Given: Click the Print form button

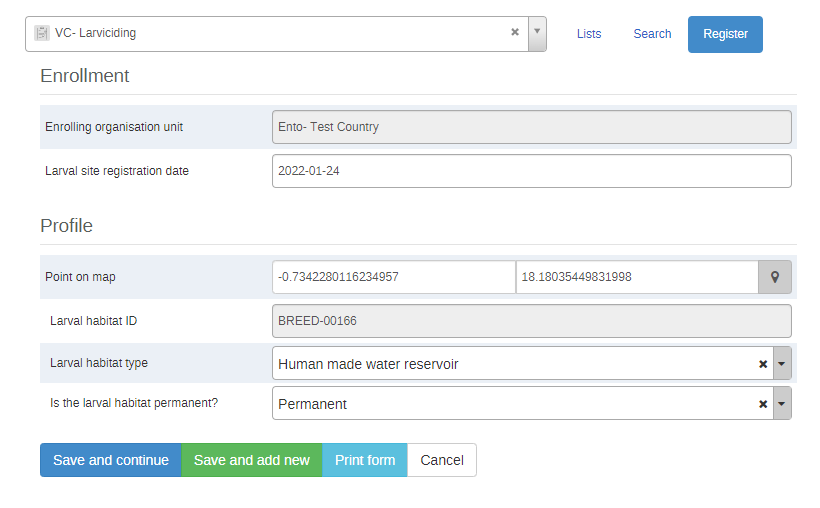Looking at the screenshot, I should (365, 460).
